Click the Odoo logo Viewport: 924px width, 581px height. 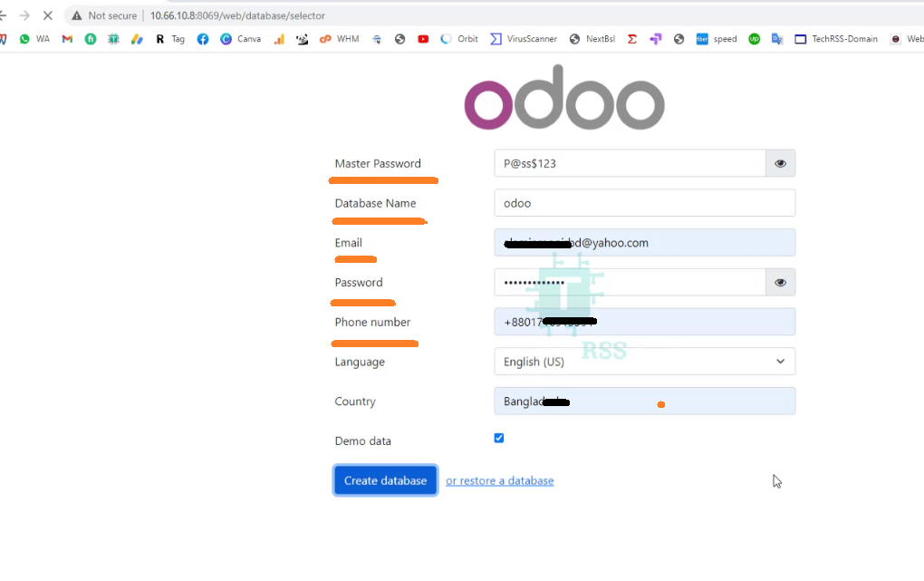pos(564,97)
